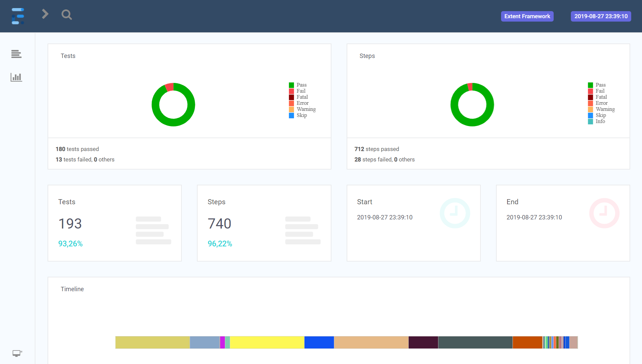
Task: Click the 93,26% tests pass percentage
Action: coord(70,244)
